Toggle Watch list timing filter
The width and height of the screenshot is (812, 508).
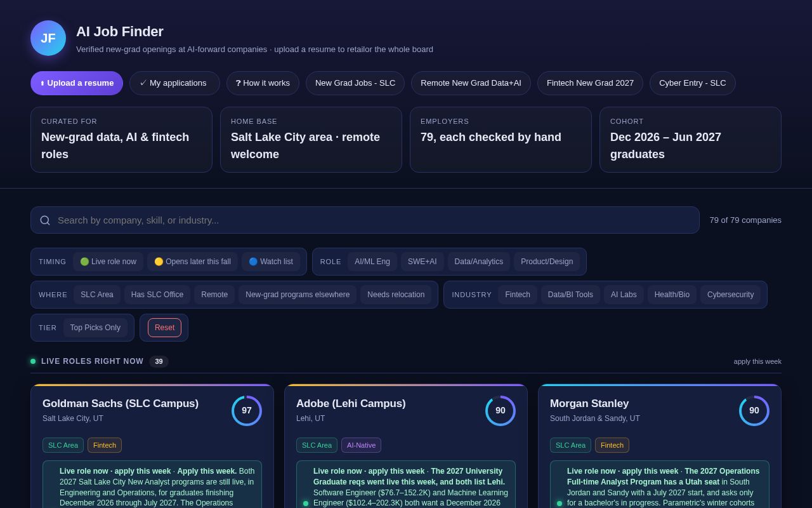271,262
